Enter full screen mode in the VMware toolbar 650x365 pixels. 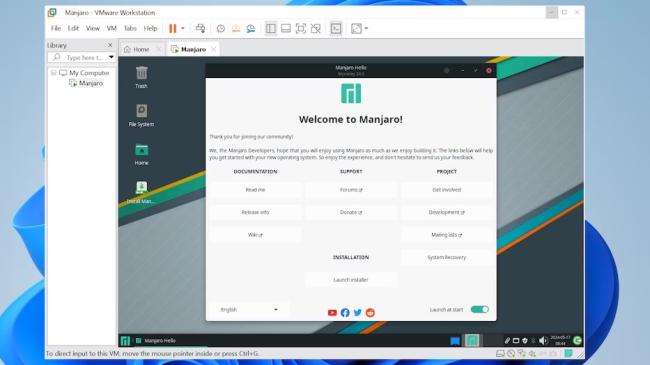[x=301, y=28]
